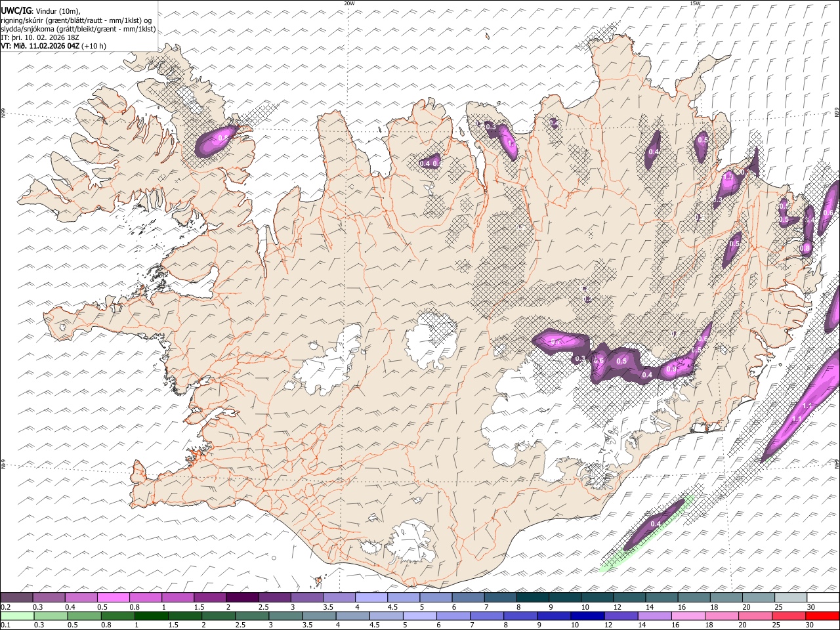
Task: Click the 'slydda/snjókoma (grátt/bleikt/grænt' description line
Action: 78,29
